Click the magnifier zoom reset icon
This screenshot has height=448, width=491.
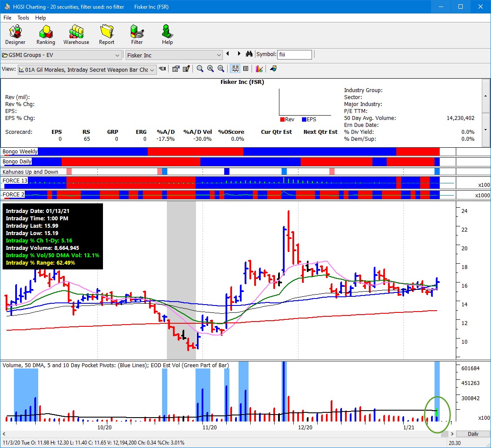coord(200,69)
